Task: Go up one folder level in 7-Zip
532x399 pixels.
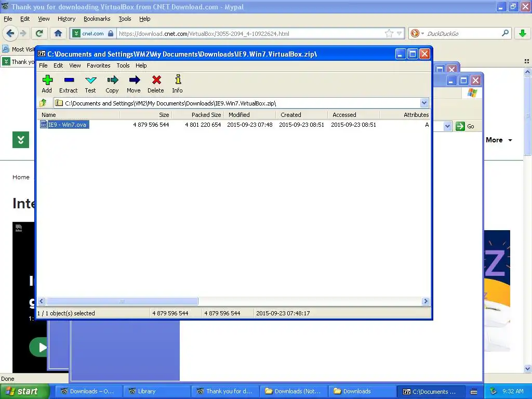Action: (x=44, y=103)
